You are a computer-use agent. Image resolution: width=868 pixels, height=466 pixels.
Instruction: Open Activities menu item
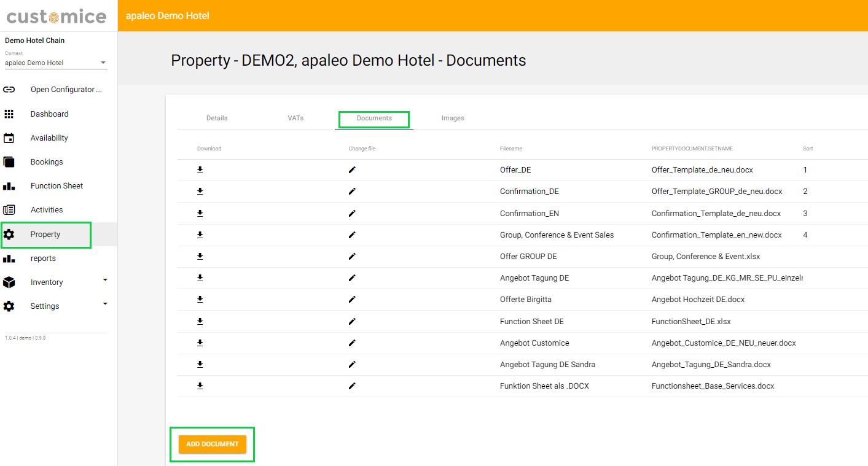click(x=47, y=210)
